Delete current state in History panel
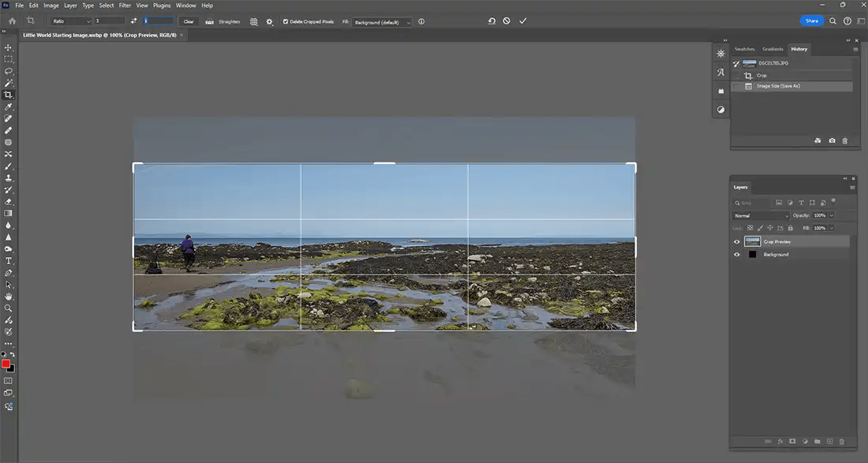 (845, 141)
